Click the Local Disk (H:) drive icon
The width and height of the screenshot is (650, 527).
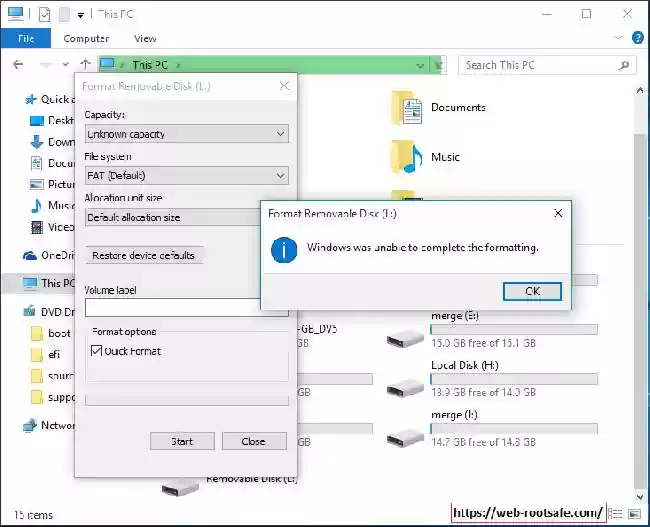(405, 388)
